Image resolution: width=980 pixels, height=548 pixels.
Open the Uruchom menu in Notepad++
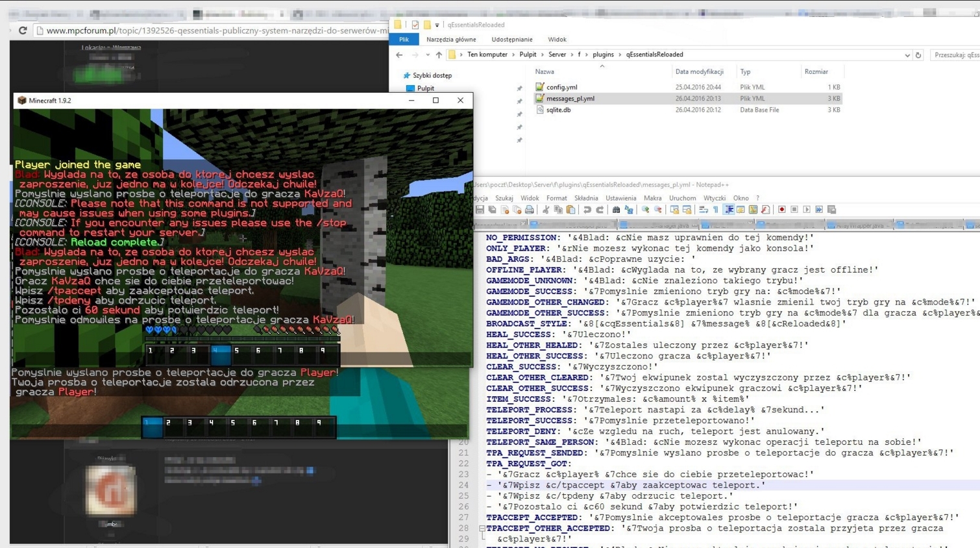tap(682, 198)
